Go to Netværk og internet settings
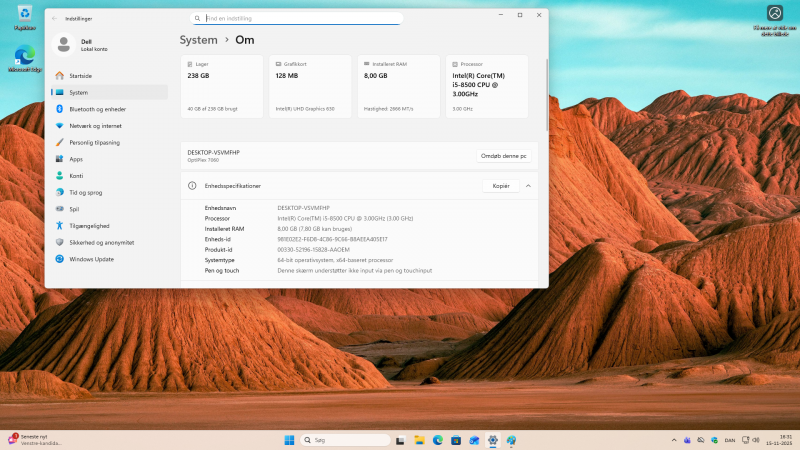This screenshot has width=800, height=450. click(95, 126)
